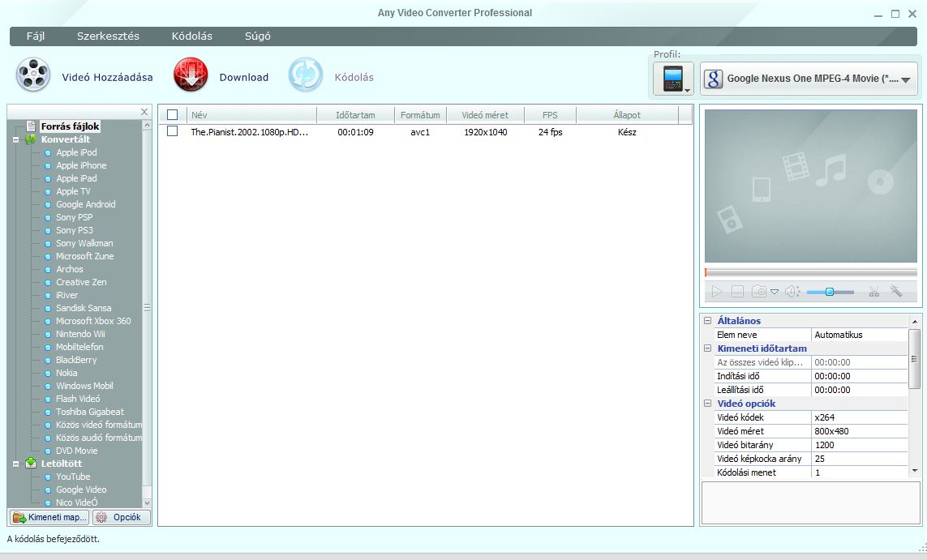The height and width of the screenshot is (560, 927).
Task: Click the Videó képkocka arány value 25
Action: tap(859, 459)
